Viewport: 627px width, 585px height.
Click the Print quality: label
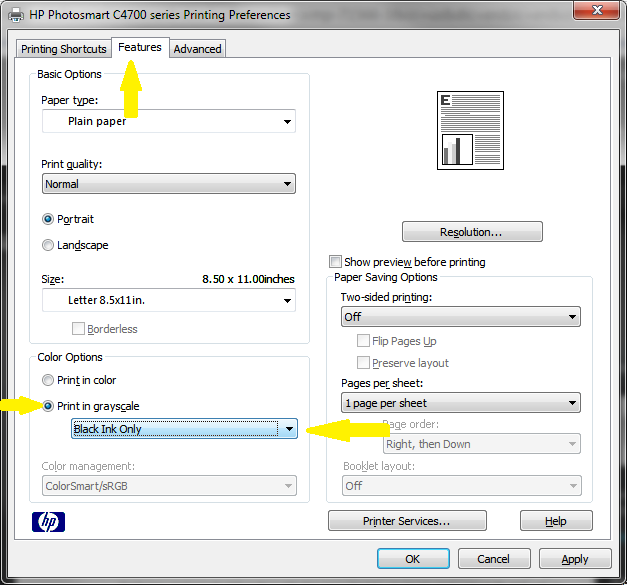pos(72,164)
